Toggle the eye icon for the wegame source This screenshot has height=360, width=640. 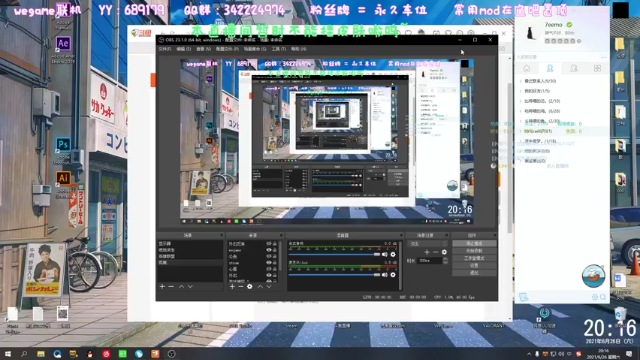click(x=269, y=250)
